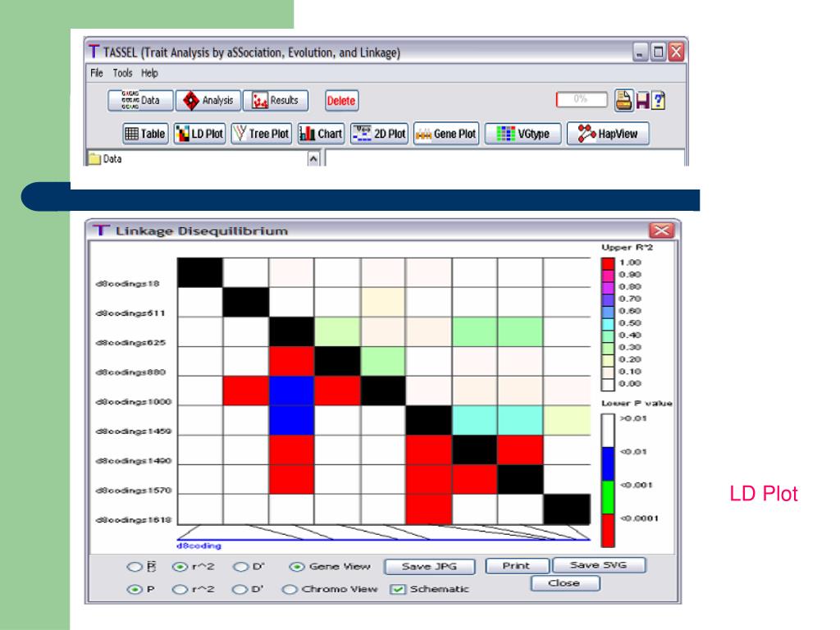The height and width of the screenshot is (630, 840).
Task: Choose the Chromo View option
Action: (290, 589)
